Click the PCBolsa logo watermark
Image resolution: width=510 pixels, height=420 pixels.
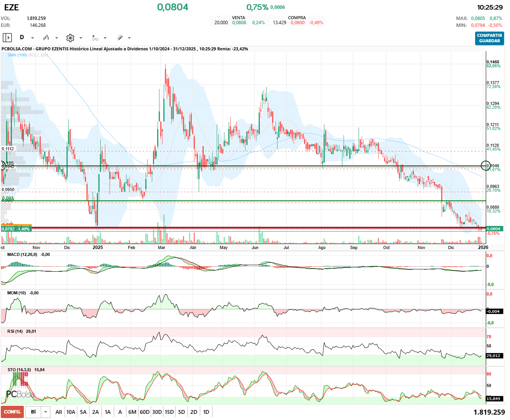coord(20,394)
